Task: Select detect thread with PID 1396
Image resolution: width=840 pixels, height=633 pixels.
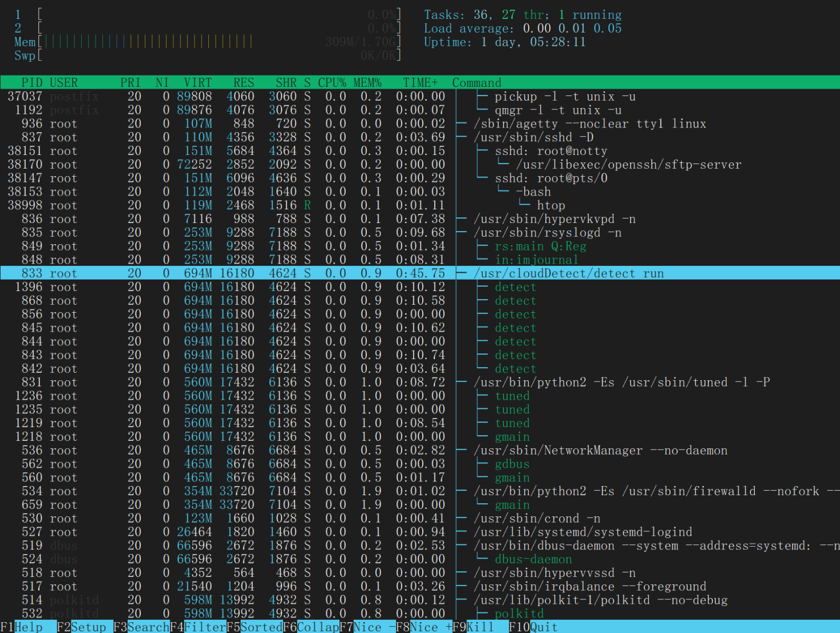Action: pos(420,287)
